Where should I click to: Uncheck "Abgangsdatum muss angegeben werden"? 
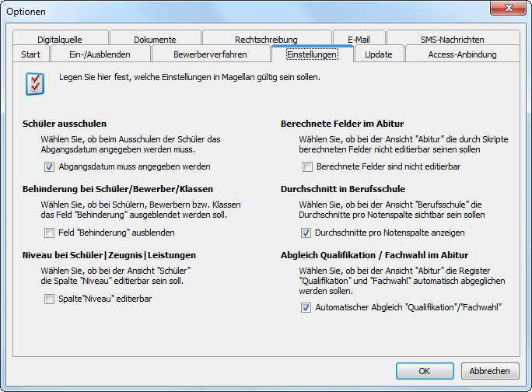[x=49, y=166]
